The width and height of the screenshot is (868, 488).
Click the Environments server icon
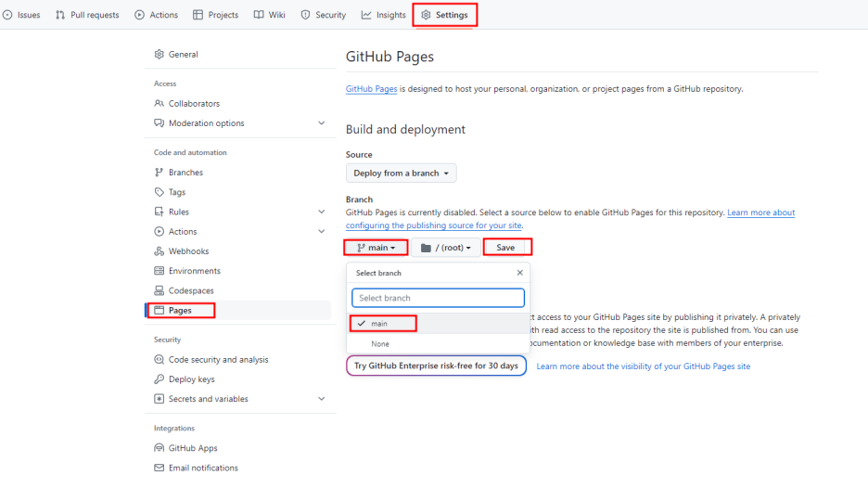click(x=160, y=271)
